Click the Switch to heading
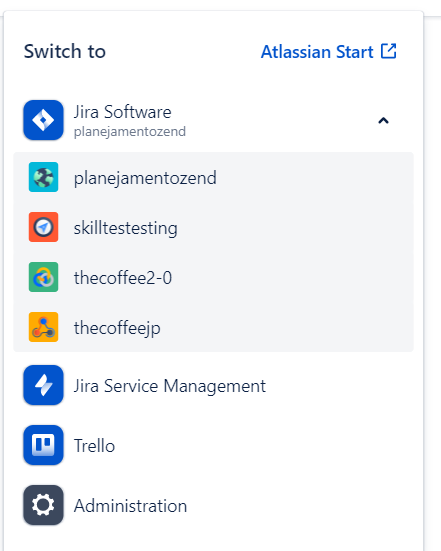Viewport: 441px width, 551px height. 65,51
